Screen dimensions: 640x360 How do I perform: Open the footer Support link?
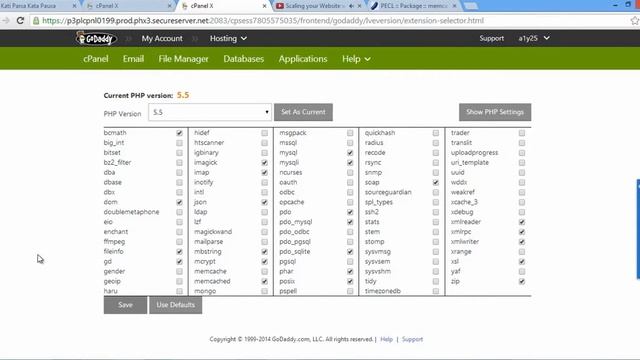pyautogui.click(x=412, y=339)
